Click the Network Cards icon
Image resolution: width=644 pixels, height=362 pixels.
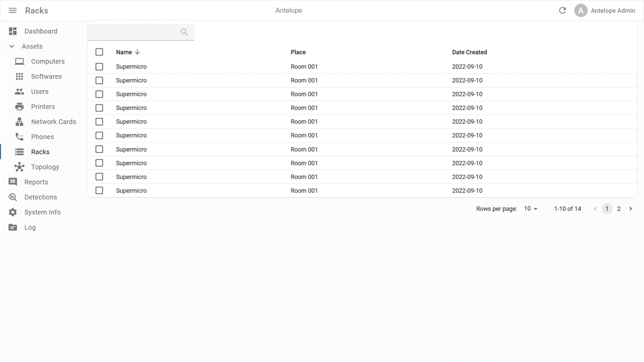(19, 121)
